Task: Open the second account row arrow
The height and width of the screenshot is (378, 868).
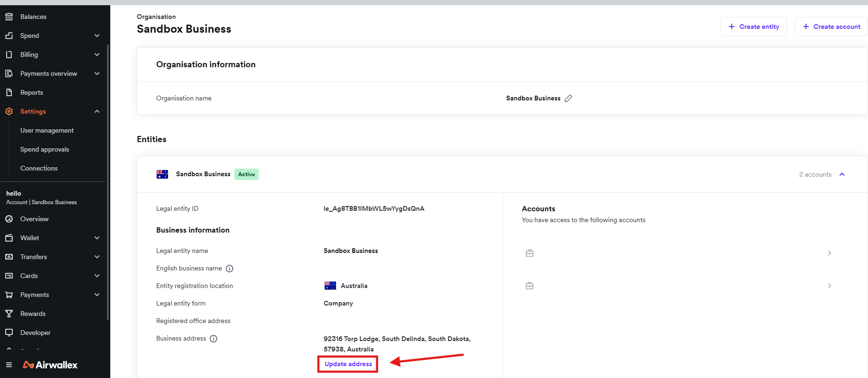Action: coord(829,286)
